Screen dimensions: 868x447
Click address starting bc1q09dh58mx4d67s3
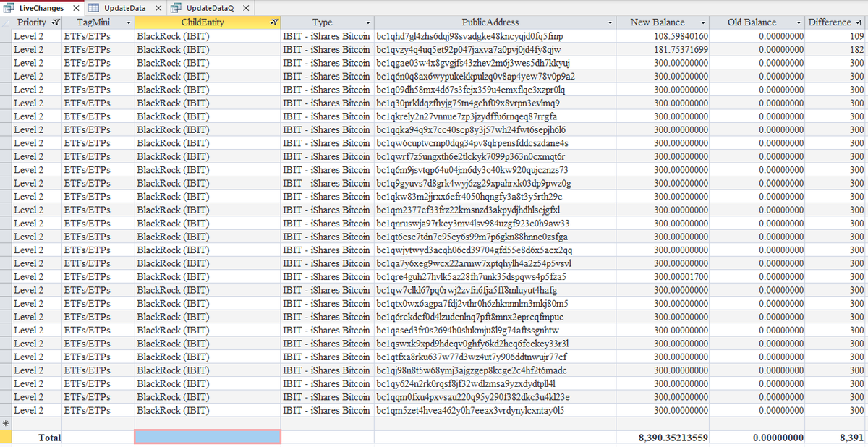coord(471,90)
